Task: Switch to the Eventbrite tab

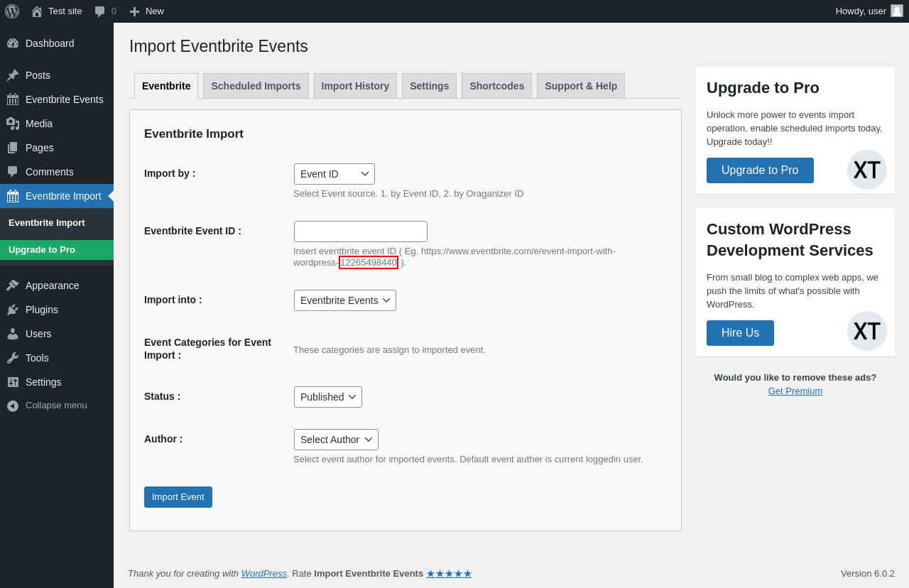Action: pos(166,86)
